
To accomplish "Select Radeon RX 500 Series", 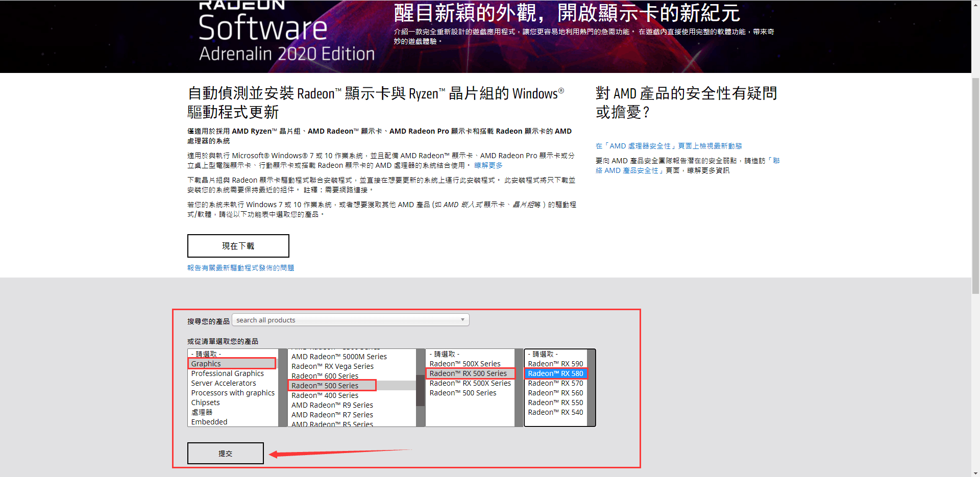I will [470, 373].
